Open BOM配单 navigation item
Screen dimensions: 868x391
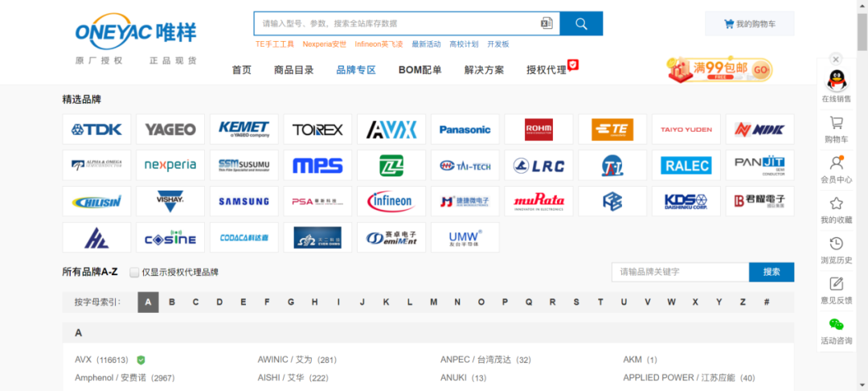coord(420,70)
